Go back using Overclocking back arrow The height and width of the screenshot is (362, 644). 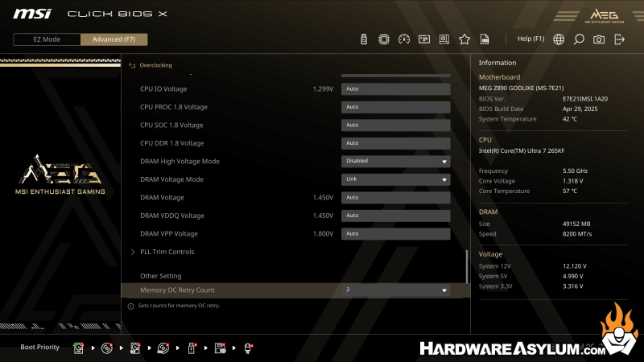pos(132,65)
